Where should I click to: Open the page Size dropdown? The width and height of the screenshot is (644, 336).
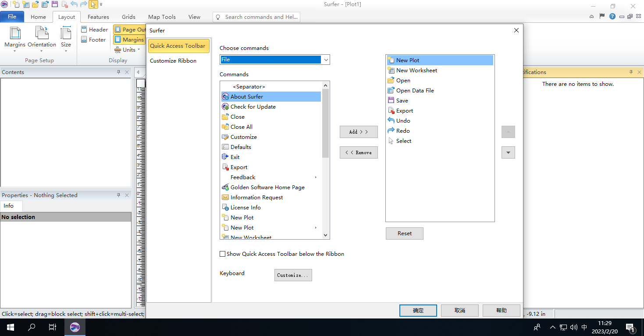[66, 39]
